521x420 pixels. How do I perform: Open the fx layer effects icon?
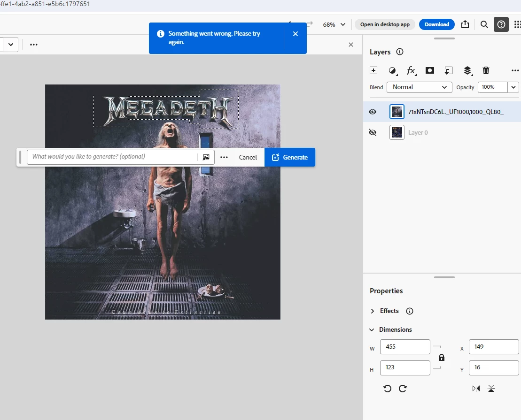pos(411,70)
